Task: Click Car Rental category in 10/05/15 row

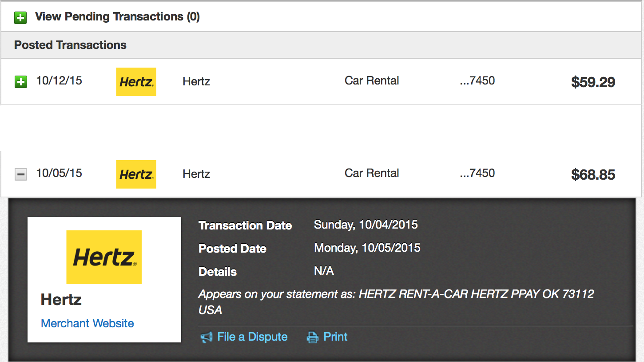Action: click(x=372, y=173)
